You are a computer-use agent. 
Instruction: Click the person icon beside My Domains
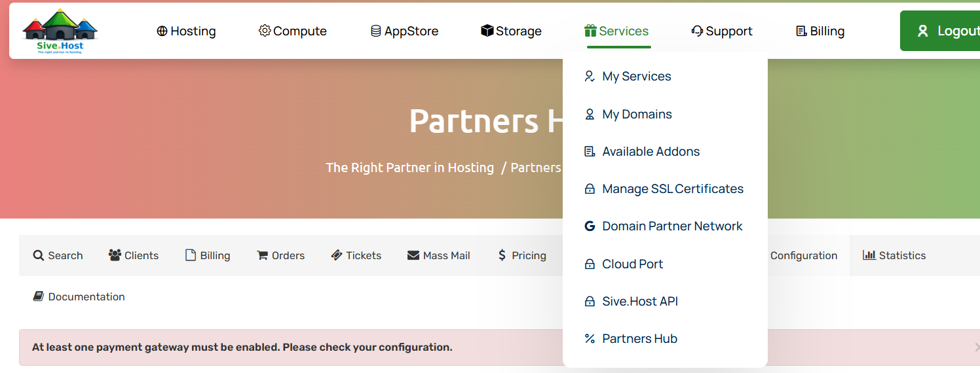(590, 114)
